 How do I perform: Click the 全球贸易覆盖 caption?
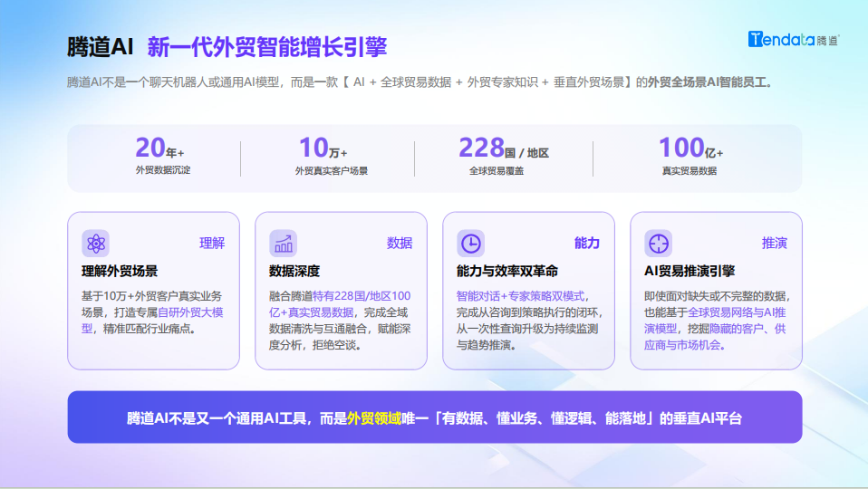497,171
